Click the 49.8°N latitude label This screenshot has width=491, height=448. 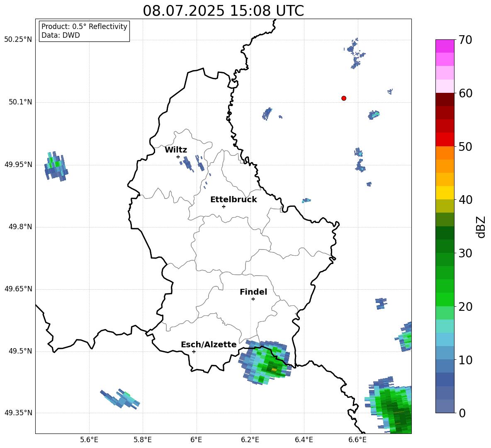click(20, 227)
